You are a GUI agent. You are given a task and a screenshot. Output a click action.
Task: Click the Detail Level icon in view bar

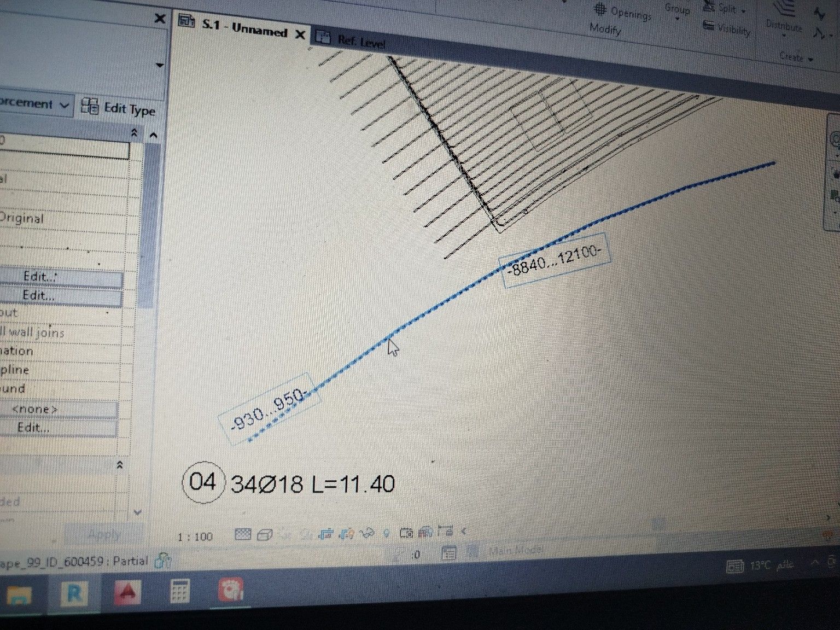click(x=242, y=534)
